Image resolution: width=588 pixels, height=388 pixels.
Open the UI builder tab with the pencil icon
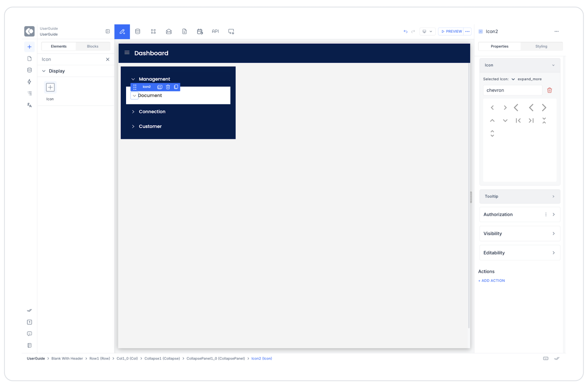pyautogui.click(x=122, y=32)
